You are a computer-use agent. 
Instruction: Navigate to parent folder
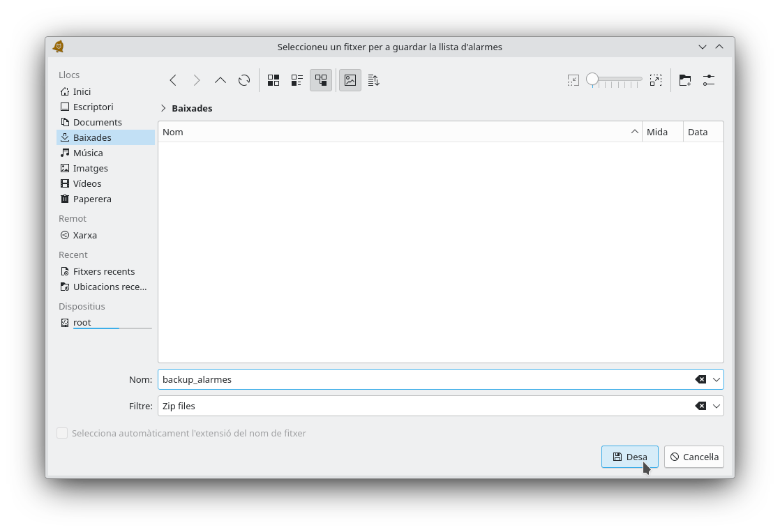pyautogui.click(x=220, y=80)
